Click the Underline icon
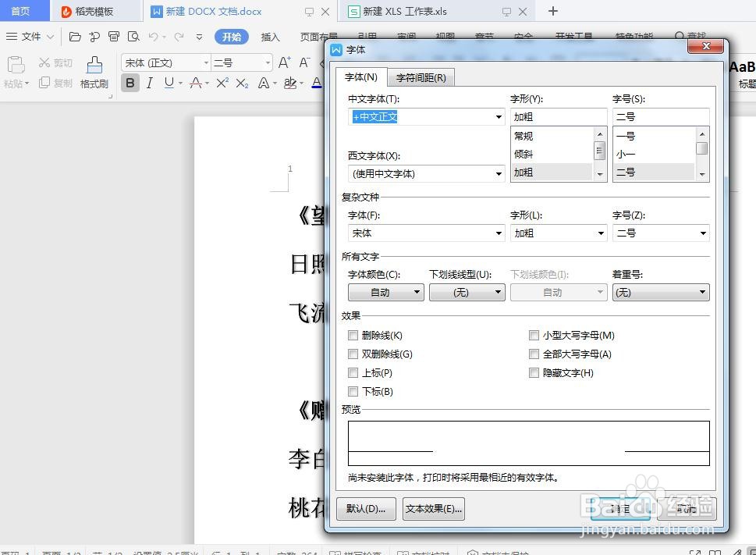This screenshot has height=555, width=756. [167, 82]
